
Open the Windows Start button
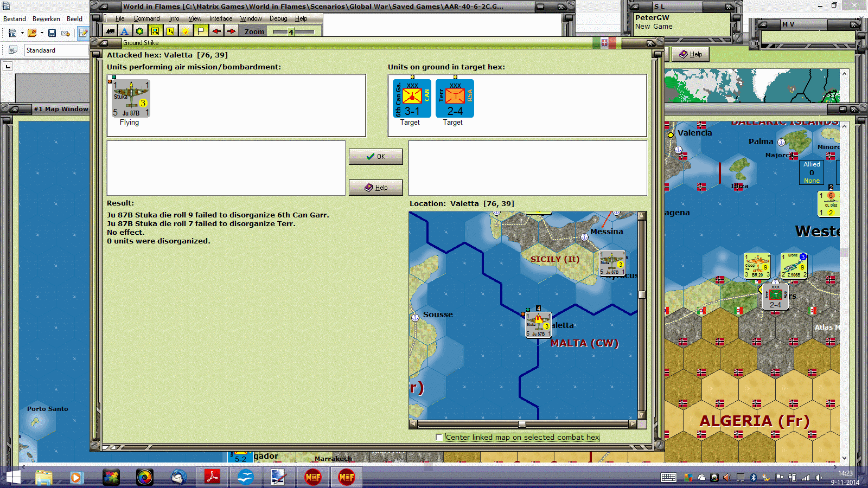point(13,477)
